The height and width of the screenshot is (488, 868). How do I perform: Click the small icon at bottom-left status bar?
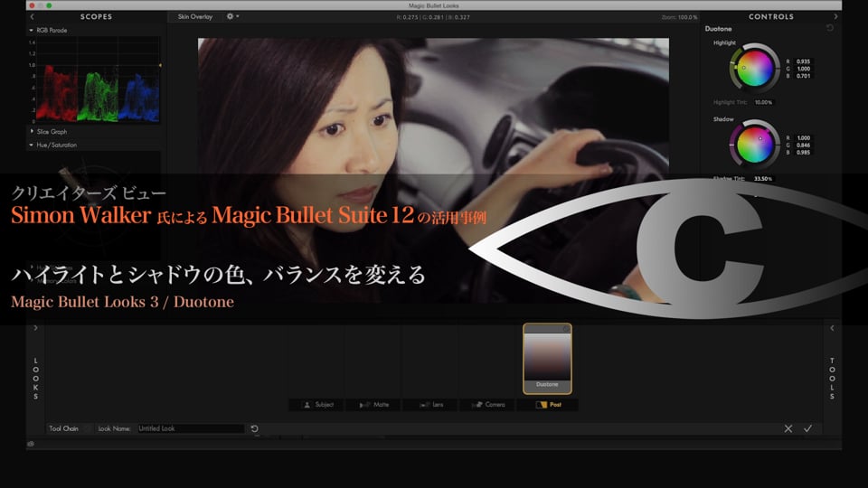click(x=31, y=444)
